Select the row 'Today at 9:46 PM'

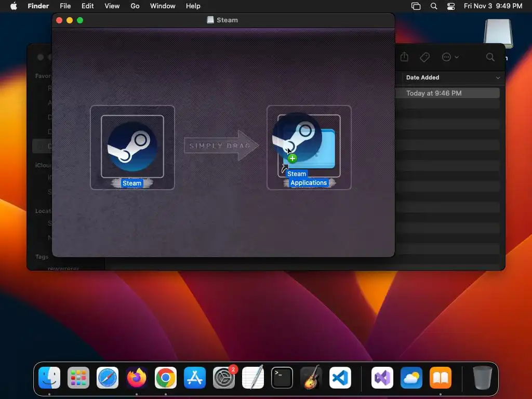(x=447, y=93)
